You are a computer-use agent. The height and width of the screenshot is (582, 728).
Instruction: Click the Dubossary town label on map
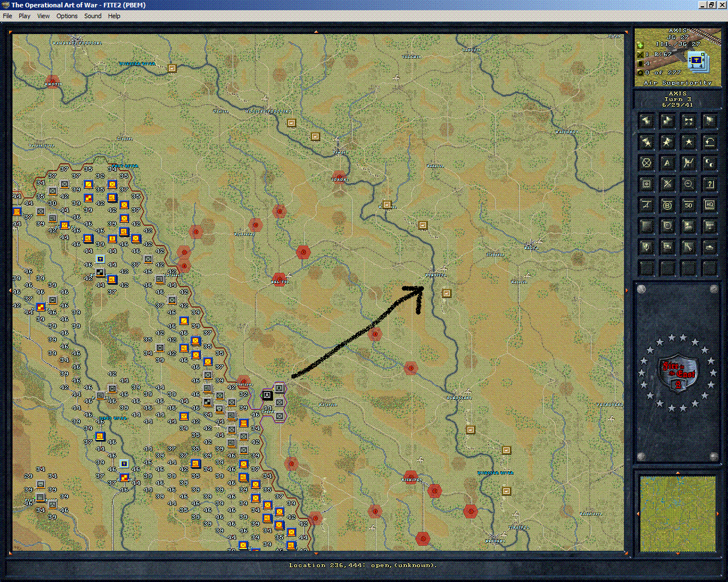click(458, 398)
